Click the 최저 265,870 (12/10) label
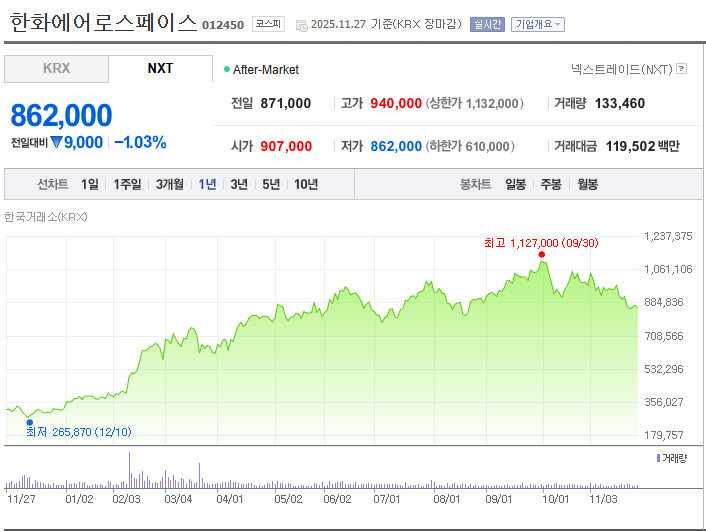Screen dimensions: 706x531 point(79,432)
